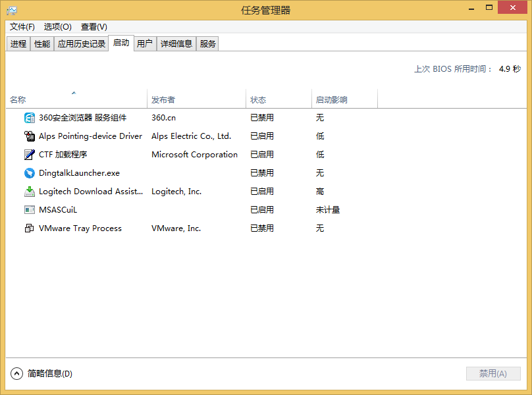Open the 文件(F) menu
This screenshot has height=395, width=532.
pos(22,27)
